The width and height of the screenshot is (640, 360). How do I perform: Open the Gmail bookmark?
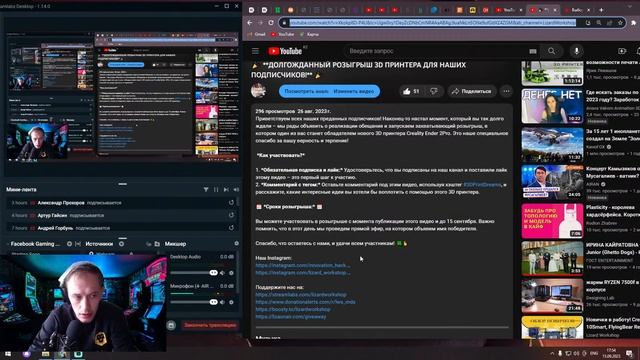pyautogui.click(x=257, y=34)
